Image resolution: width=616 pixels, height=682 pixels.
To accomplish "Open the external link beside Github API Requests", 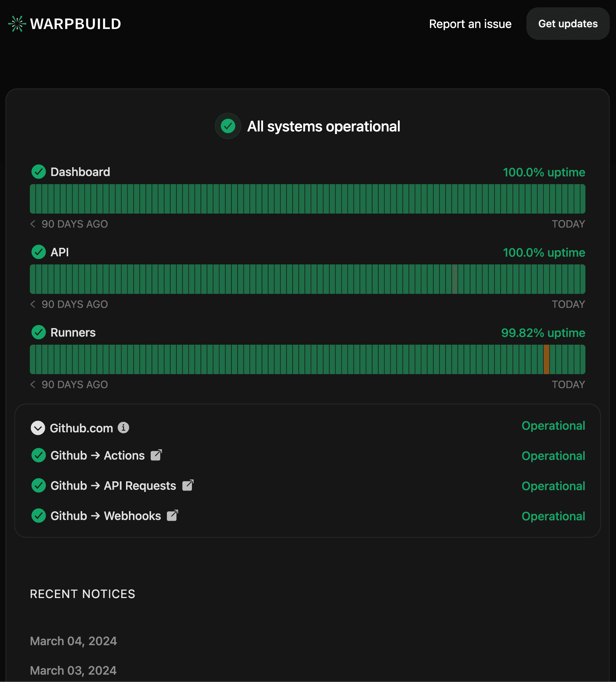I will pyautogui.click(x=187, y=485).
